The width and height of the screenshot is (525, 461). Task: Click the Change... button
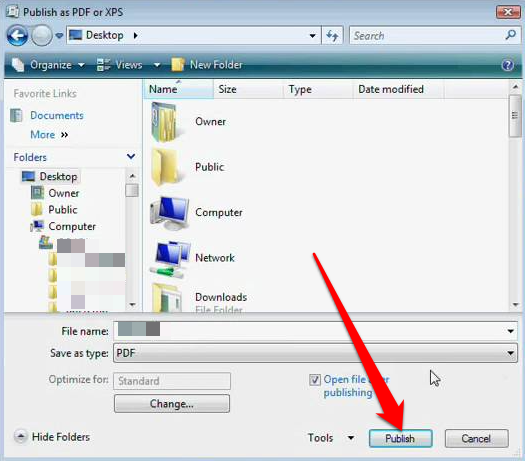click(x=172, y=403)
